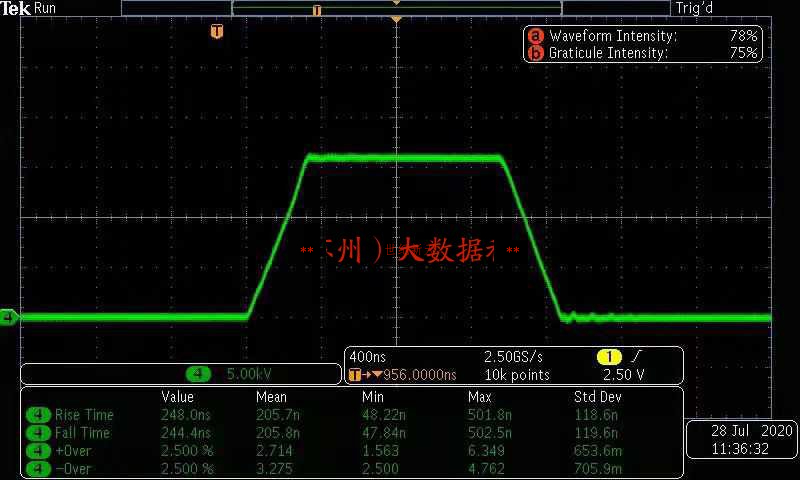Click the Graticule Intensity 75% value
This screenshot has height=480, width=800.
[x=744, y=53]
